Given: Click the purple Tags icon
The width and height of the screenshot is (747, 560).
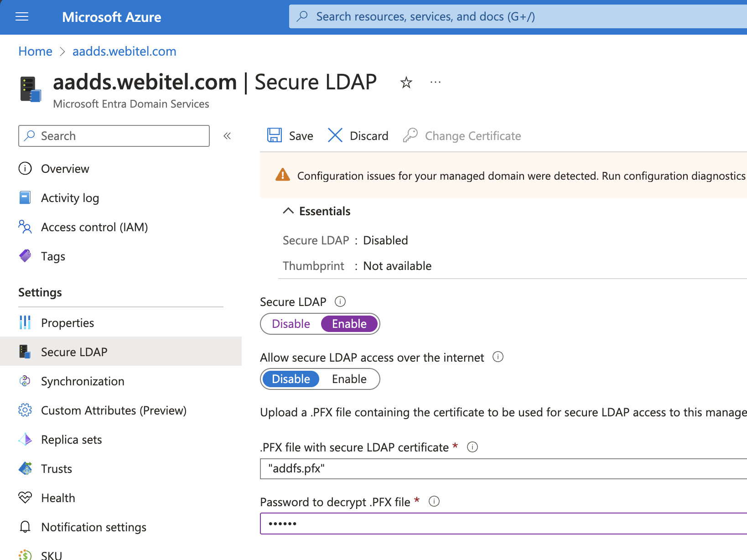Looking at the screenshot, I should point(25,256).
